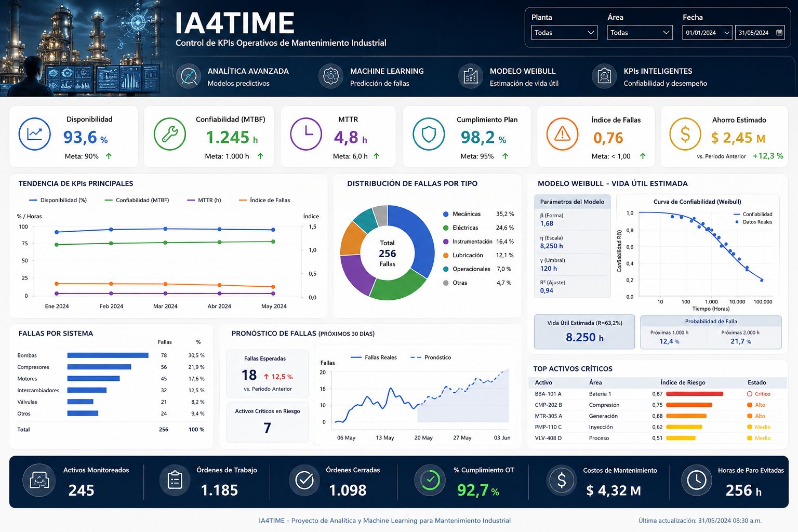Click Índice de Riesgo column header
Screen dimensions: 798x532
point(683,382)
